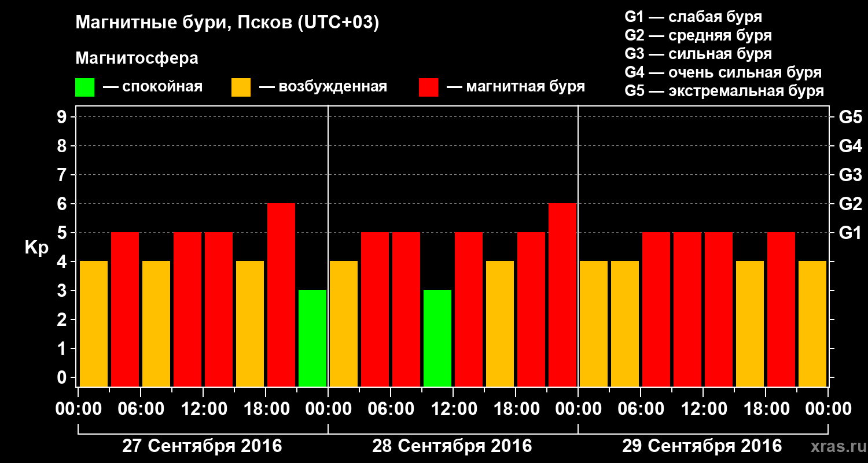
Task: Click the 29 September 06:00–09:00 red bar
Action: click(x=656, y=309)
